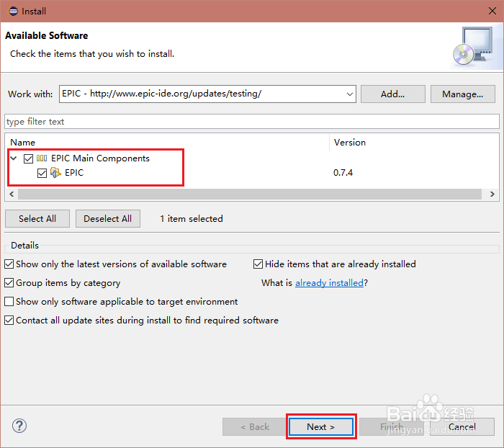This screenshot has height=448, width=504.
Task: Toggle Group items by category checkbox
Action: 9,282
